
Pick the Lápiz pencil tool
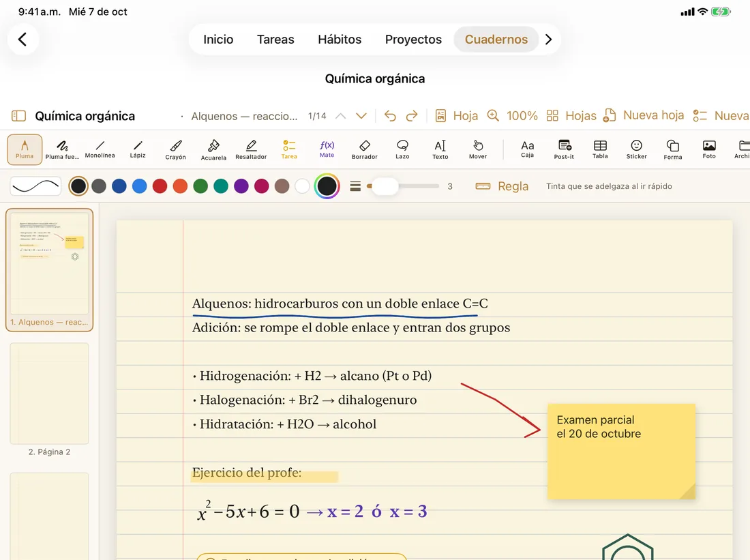pos(138,149)
